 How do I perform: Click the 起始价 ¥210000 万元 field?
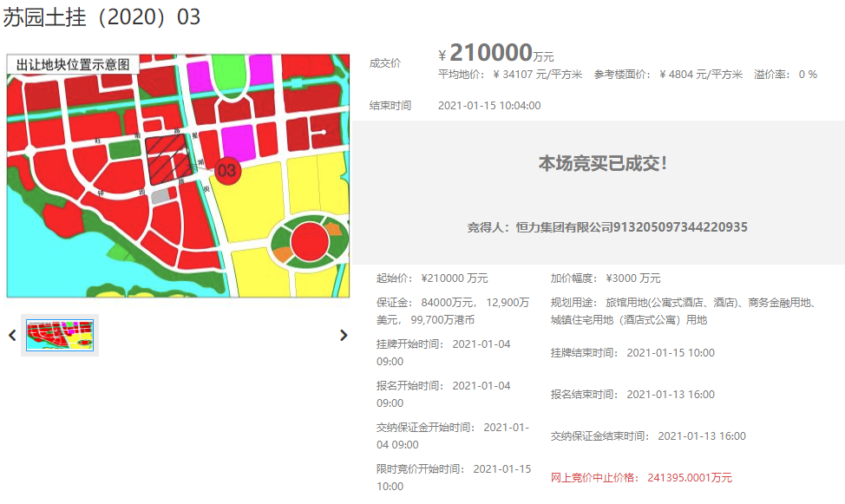[432, 278]
